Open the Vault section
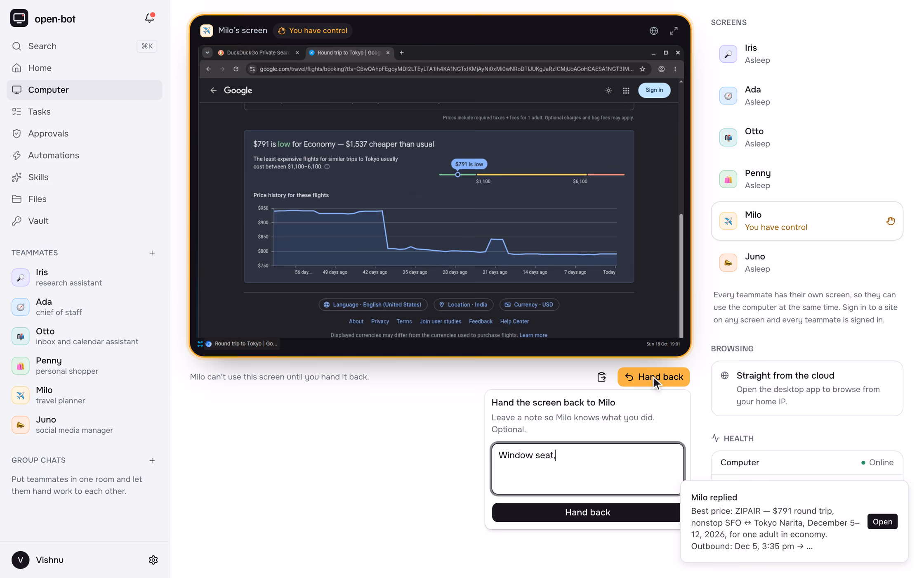This screenshot has height=578, width=924. pyautogui.click(x=84, y=221)
